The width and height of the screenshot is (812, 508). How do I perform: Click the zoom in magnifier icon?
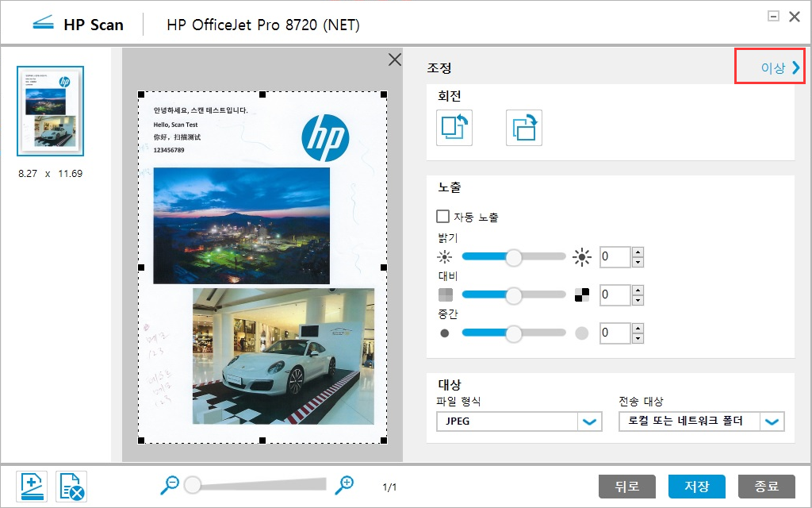click(x=344, y=485)
